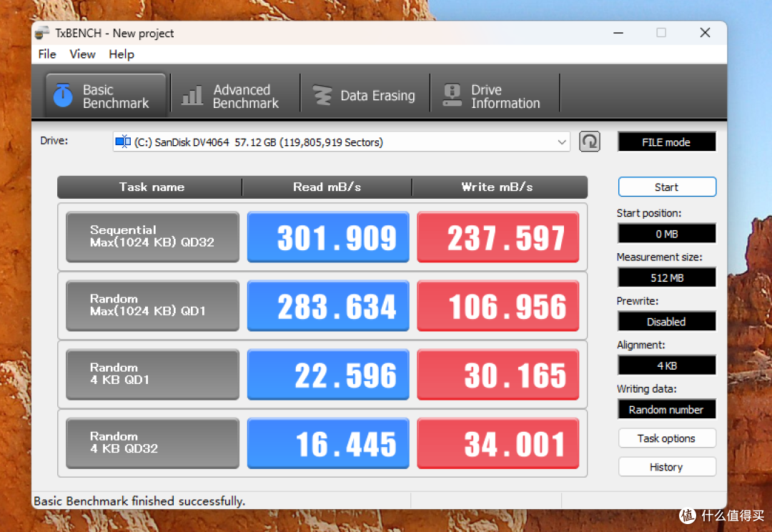Click the write result 34.001

click(498, 443)
